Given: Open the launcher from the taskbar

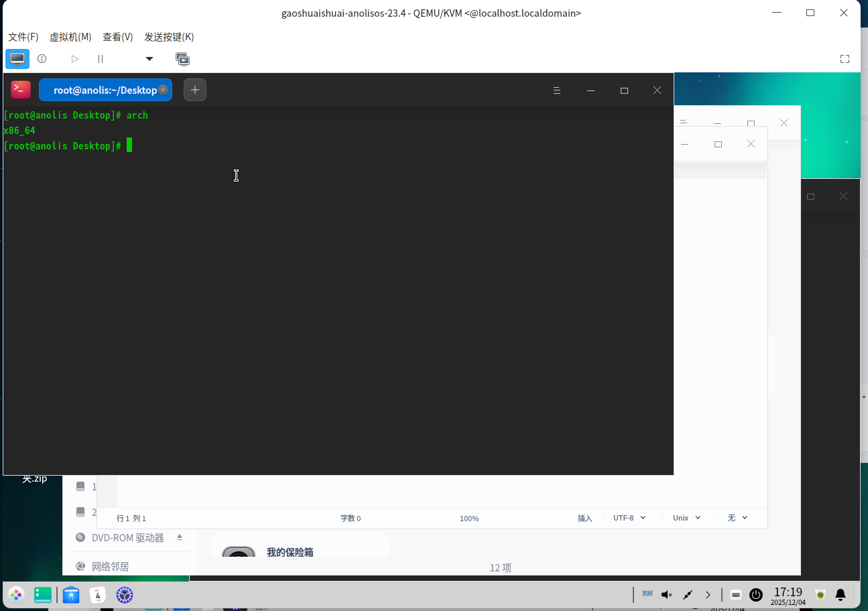Looking at the screenshot, I should (x=16, y=594).
